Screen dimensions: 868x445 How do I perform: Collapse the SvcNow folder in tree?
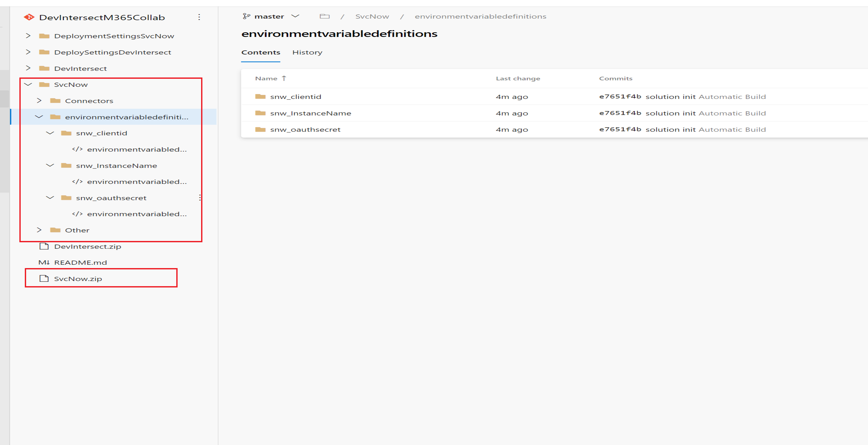point(28,84)
